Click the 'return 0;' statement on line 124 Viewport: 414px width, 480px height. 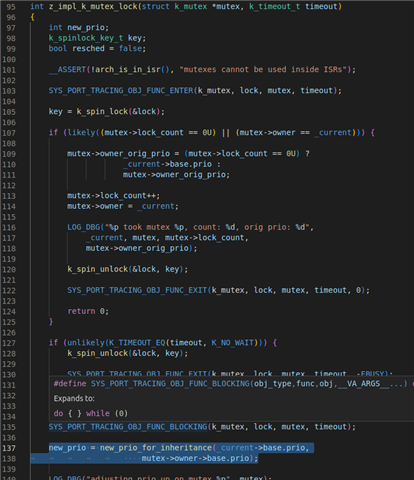coord(88,311)
